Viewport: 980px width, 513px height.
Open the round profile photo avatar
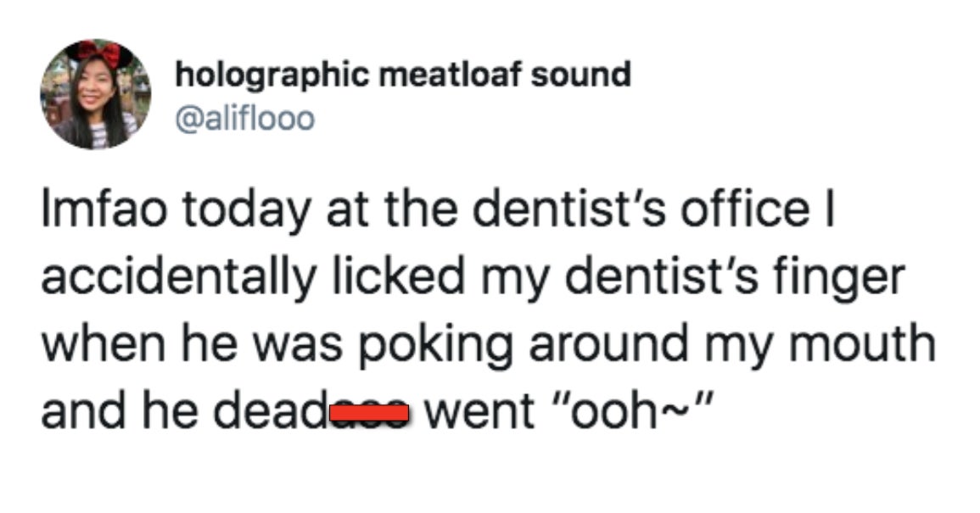(96, 94)
